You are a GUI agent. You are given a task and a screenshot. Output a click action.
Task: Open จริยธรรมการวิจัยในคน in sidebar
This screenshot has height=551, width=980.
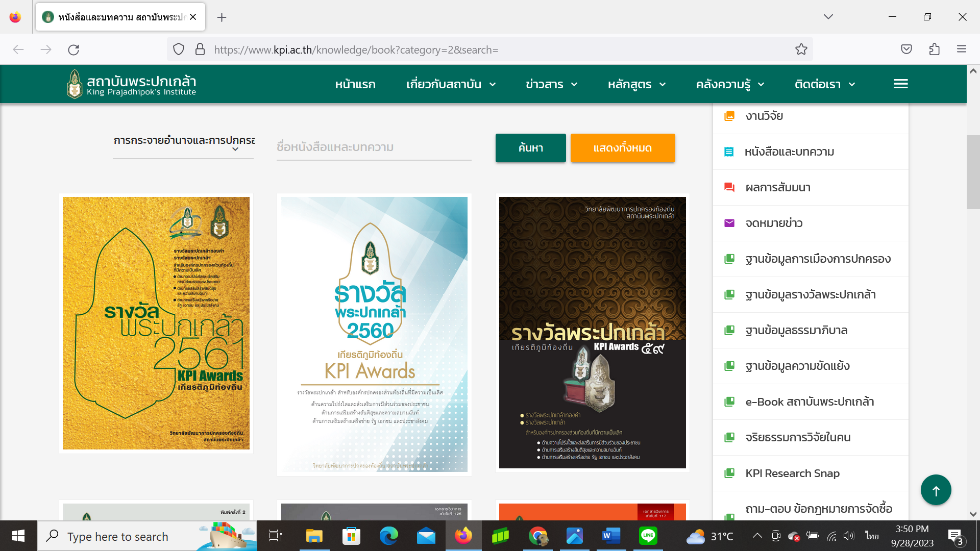(x=811, y=438)
